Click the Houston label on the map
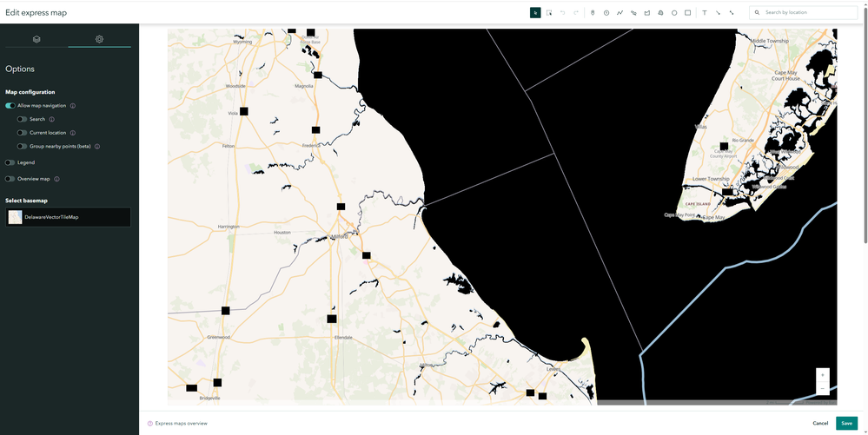The image size is (868, 435). click(282, 233)
